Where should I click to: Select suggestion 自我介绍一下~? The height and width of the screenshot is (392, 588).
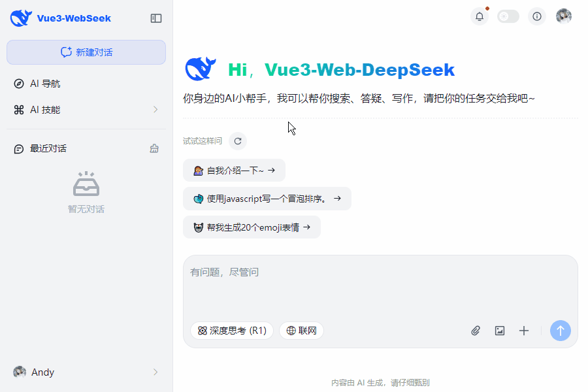click(x=234, y=171)
